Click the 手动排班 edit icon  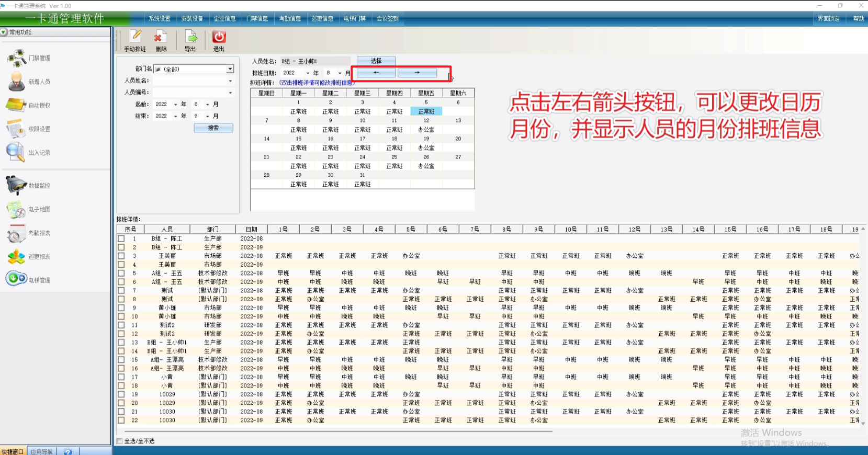[x=136, y=37]
